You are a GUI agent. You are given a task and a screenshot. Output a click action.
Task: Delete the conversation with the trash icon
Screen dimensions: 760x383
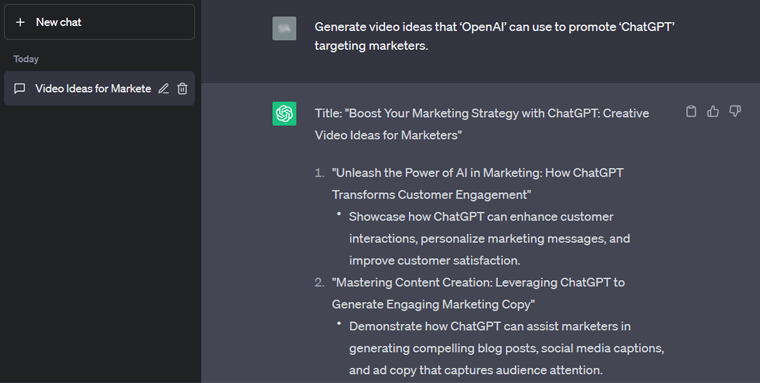(x=182, y=88)
